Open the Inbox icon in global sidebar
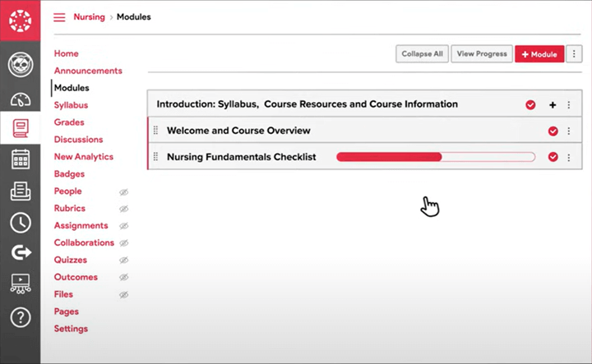Screen dimensions: 592x364 [21, 191]
